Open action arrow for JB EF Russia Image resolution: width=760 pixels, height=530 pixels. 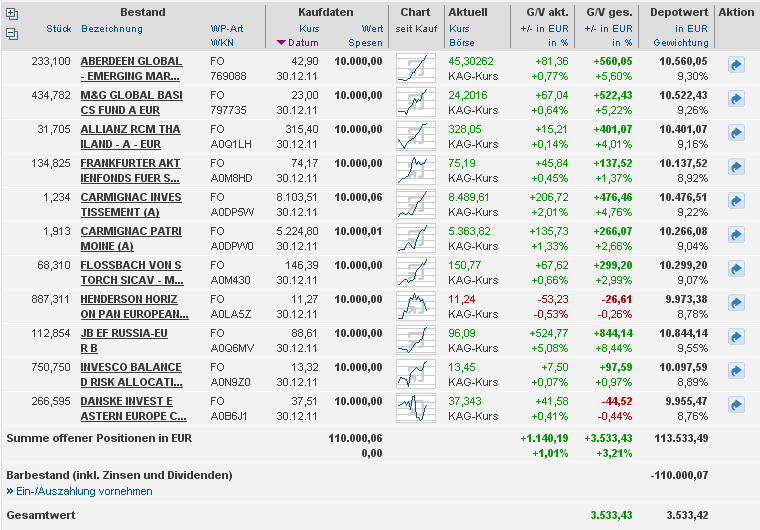tap(736, 337)
